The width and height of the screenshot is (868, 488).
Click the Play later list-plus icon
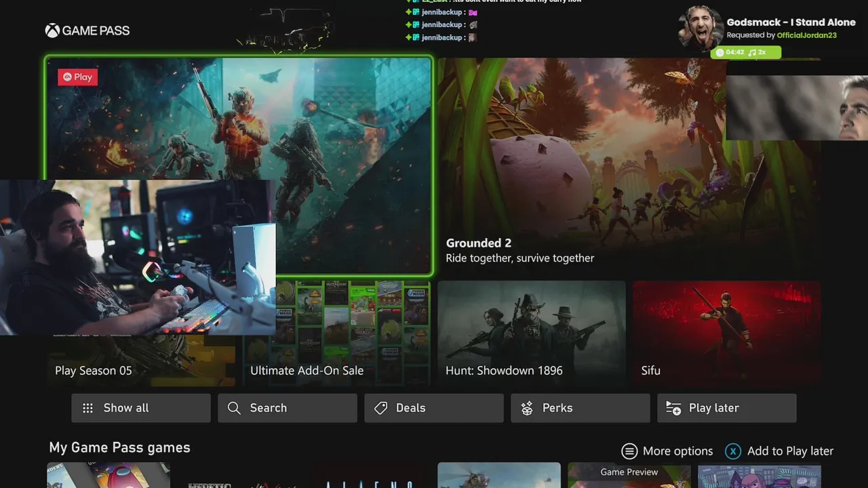[x=673, y=408]
